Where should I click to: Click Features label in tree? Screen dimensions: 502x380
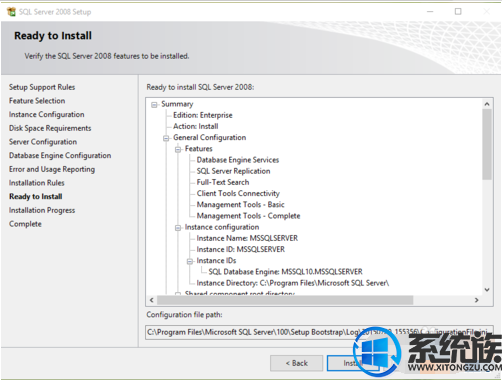pos(198,149)
